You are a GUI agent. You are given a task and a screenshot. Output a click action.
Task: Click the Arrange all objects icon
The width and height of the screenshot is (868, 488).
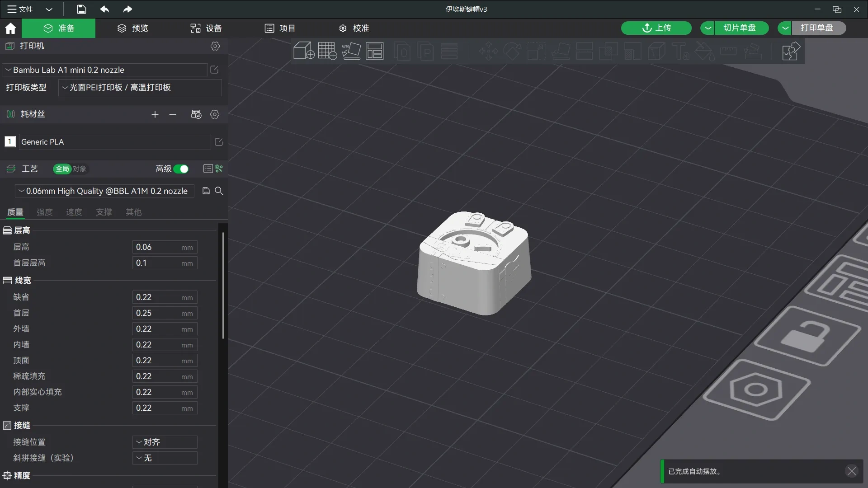375,51
